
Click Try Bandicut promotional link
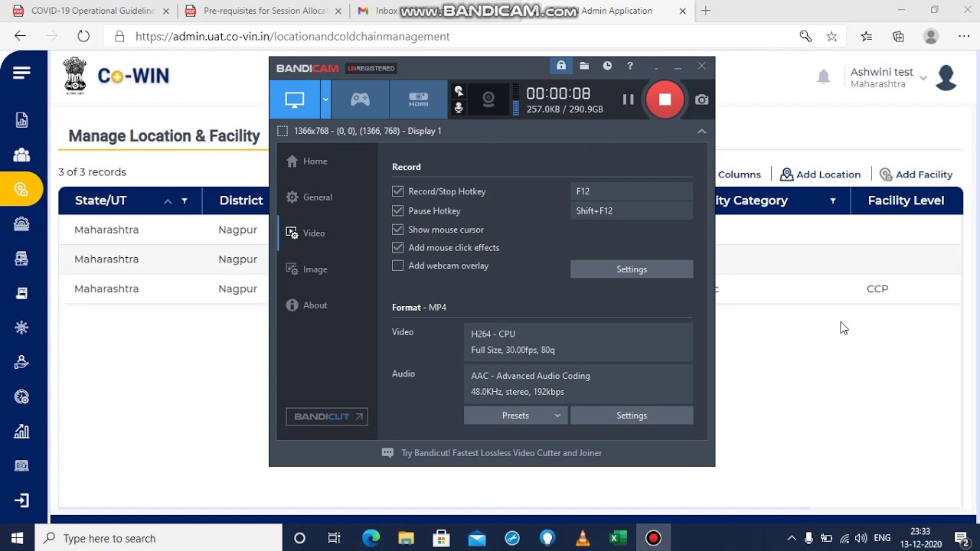coord(501,453)
